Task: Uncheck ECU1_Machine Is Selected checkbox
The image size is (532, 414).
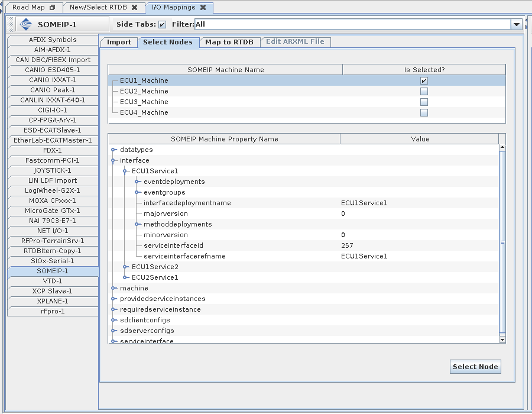Action: click(424, 81)
